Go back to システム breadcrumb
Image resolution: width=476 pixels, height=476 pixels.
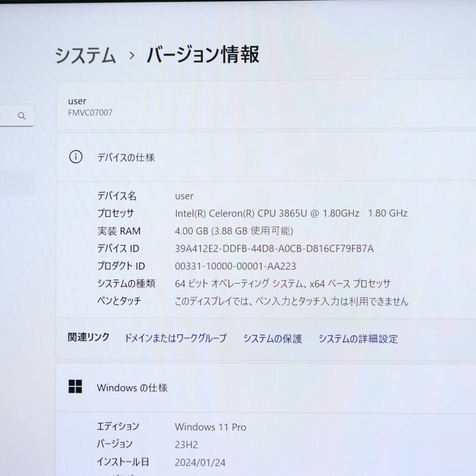pyautogui.click(x=85, y=55)
